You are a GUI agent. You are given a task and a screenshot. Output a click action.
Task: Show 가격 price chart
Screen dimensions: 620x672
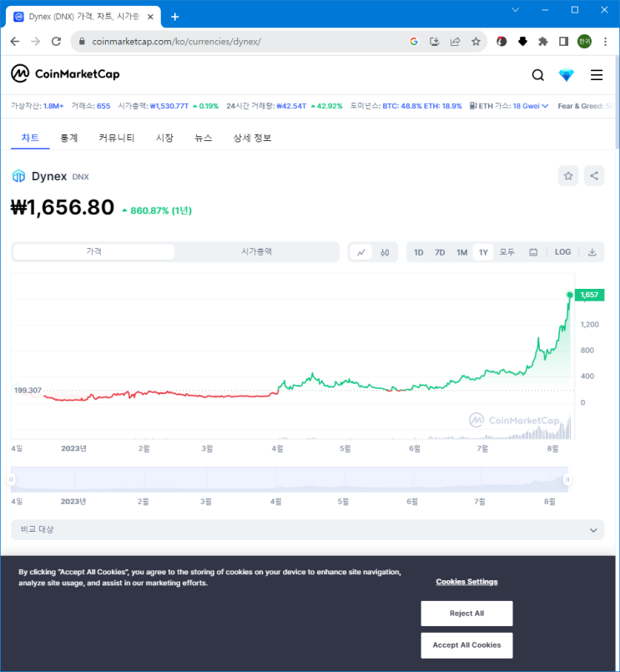click(93, 251)
